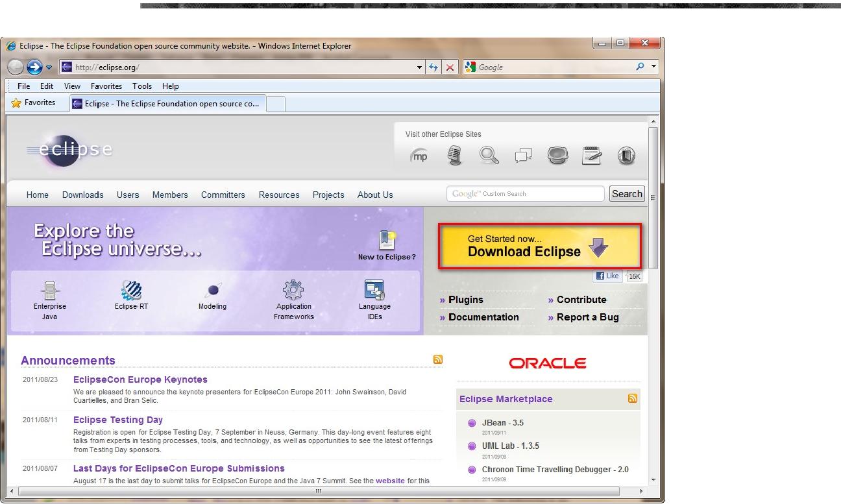Open the File menu
Screen dimensions: 841x504
click(24, 86)
